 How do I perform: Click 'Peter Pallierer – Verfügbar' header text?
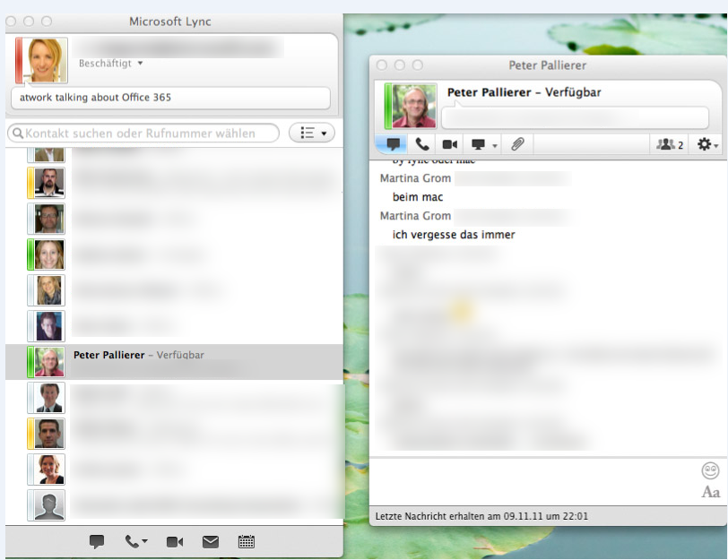pyautogui.click(x=524, y=92)
